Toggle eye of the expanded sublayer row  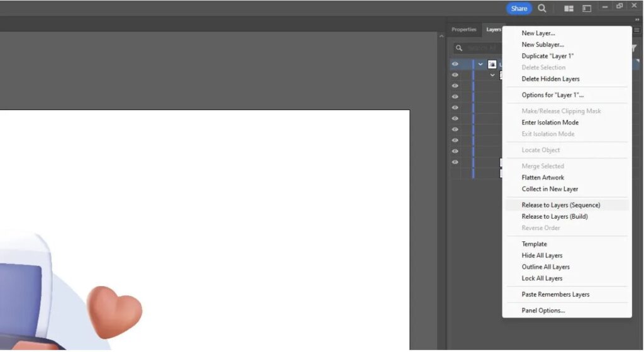(x=455, y=75)
